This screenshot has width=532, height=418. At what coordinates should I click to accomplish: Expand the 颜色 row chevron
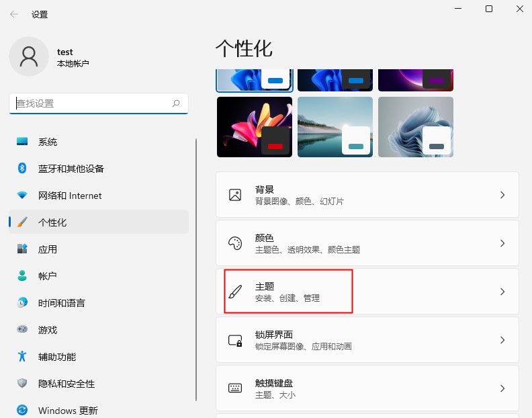[x=502, y=243]
